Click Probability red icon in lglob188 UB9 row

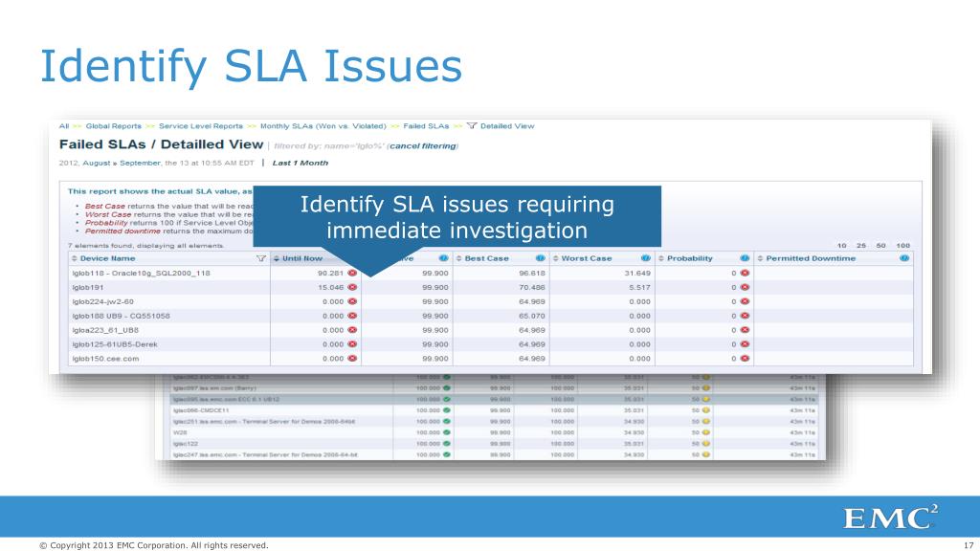click(x=745, y=316)
